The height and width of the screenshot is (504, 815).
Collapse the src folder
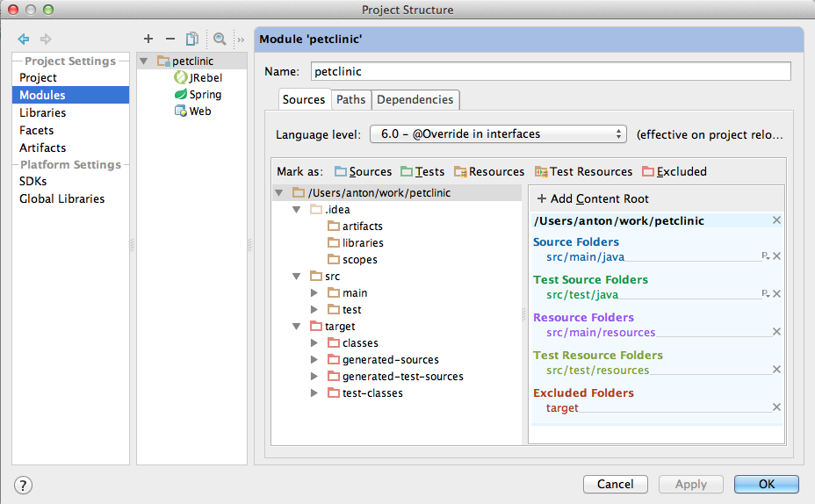297,277
